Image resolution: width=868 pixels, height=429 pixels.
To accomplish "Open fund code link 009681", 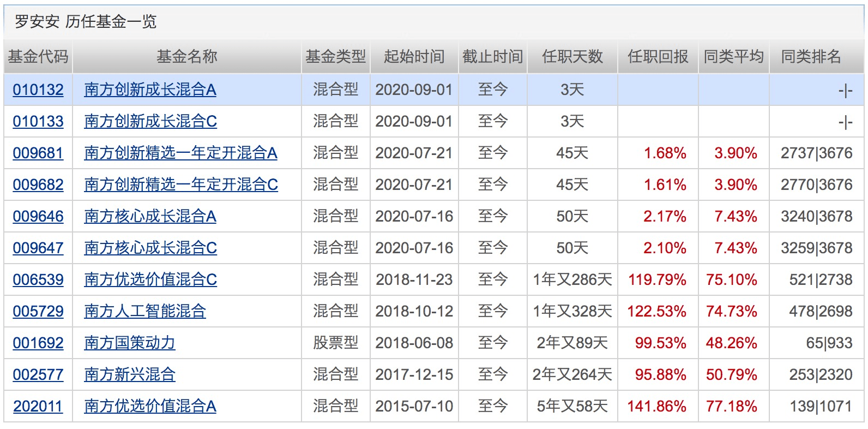I will 38,153.
